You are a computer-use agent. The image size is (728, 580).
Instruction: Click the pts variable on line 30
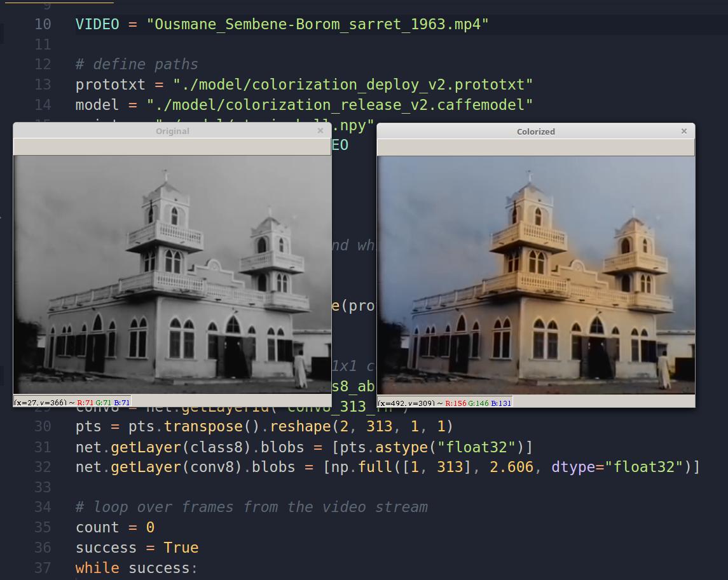(88, 426)
